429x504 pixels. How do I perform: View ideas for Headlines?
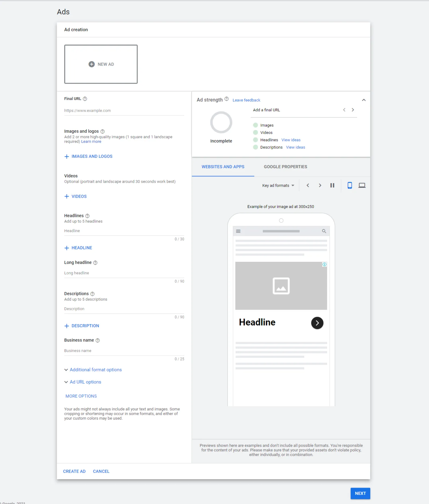291,140
